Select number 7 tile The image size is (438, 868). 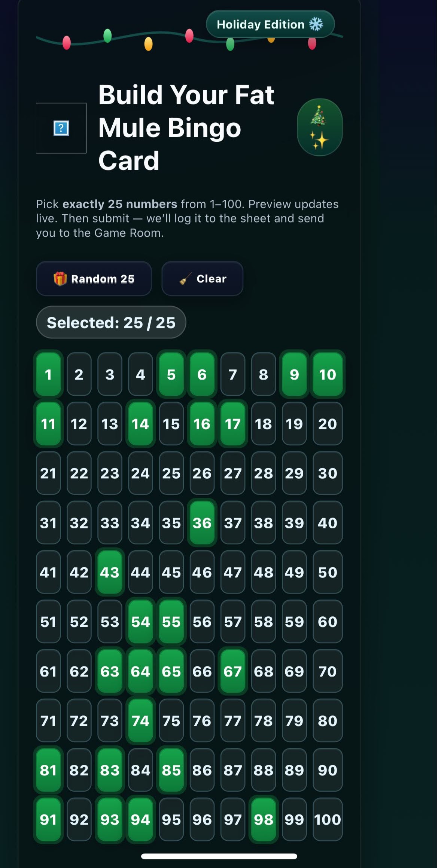232,374
